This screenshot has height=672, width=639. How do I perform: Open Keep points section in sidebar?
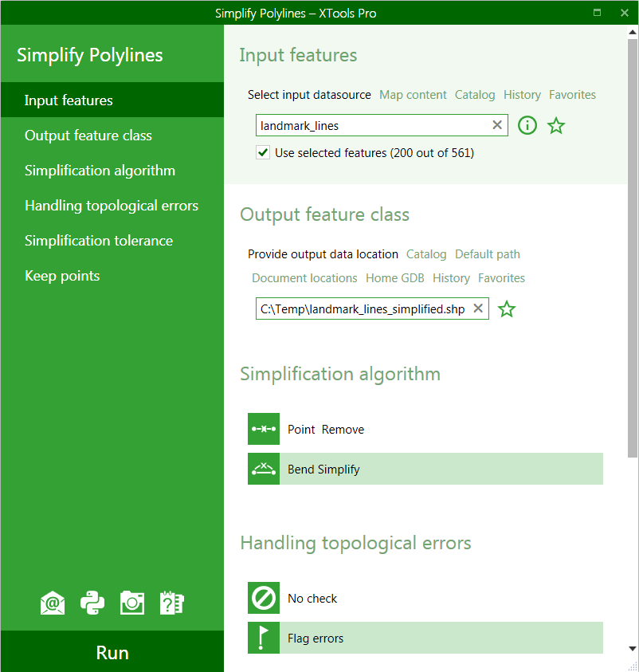coord(112,276)
